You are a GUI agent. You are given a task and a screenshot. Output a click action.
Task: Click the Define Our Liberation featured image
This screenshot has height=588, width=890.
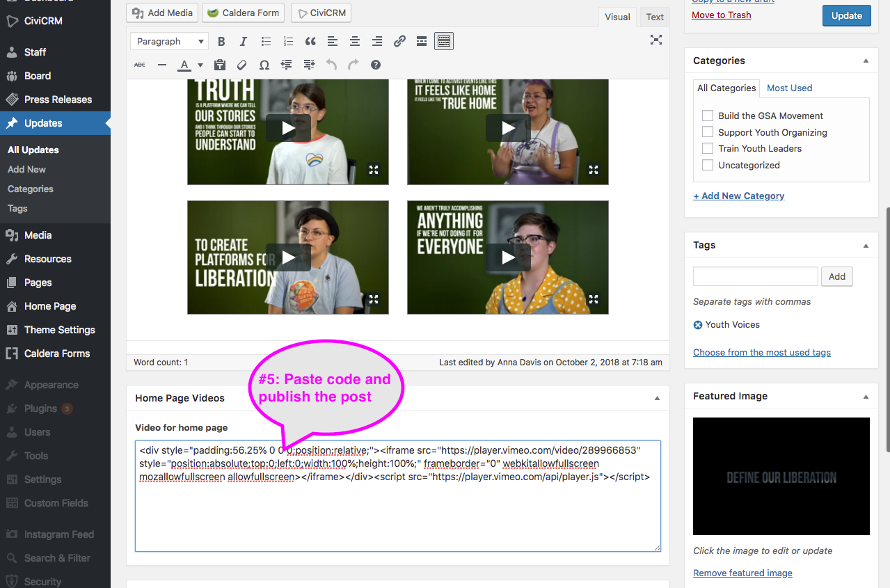coord(781,476)
